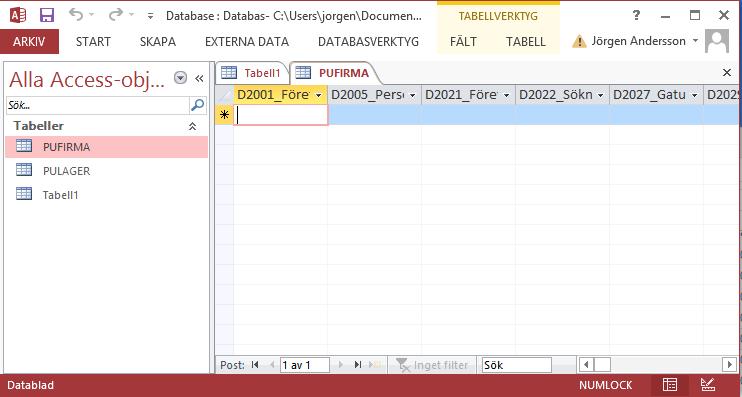Select the PUFIRMA table in navigation pane

tap(106, 147)
